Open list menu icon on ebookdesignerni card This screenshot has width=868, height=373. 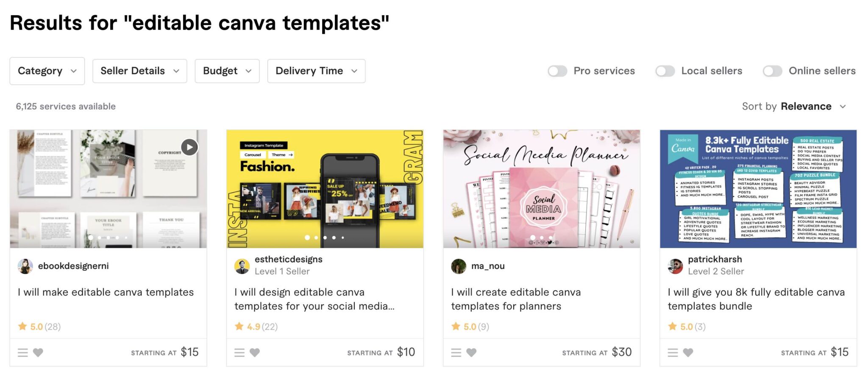tap(23, 352)
